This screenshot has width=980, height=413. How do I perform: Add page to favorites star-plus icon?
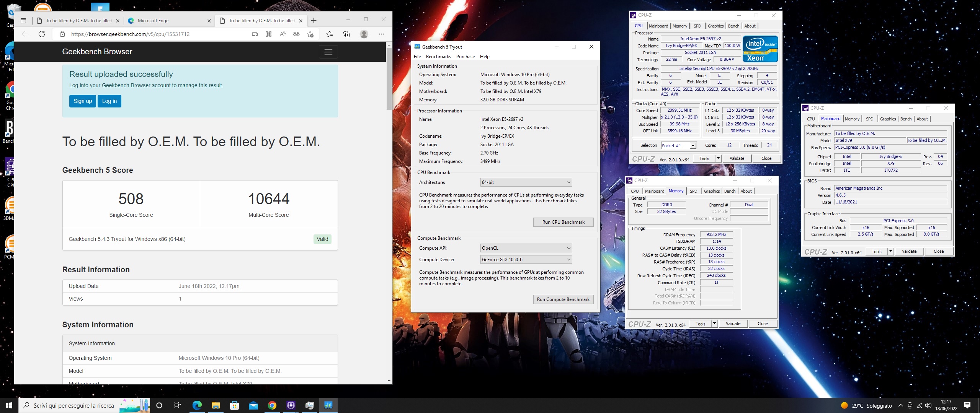[x=310, y=34]
